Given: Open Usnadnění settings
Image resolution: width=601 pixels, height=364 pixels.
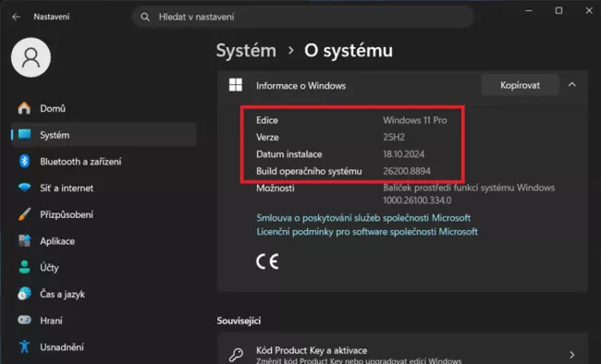Looking at the screenshot, I should pos(104,346).
